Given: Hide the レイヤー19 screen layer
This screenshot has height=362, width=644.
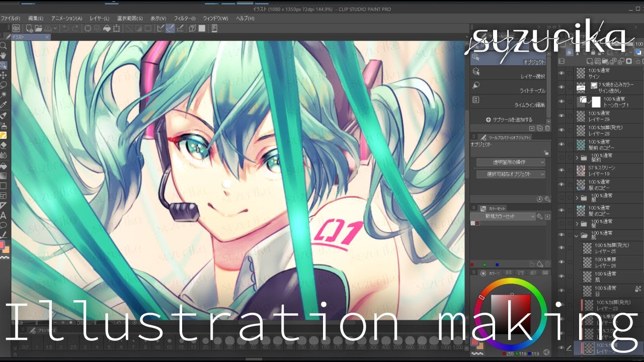Looking at the screenshot, I should pyautogui.click(x=561, y=170).
